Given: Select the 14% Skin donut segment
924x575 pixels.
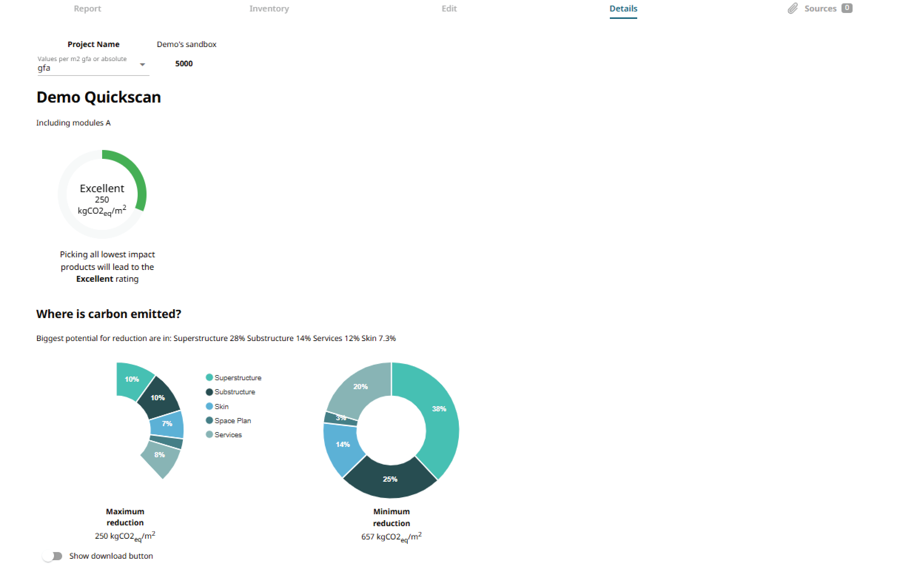Looking at the screenshot, I should pos(342,444).
